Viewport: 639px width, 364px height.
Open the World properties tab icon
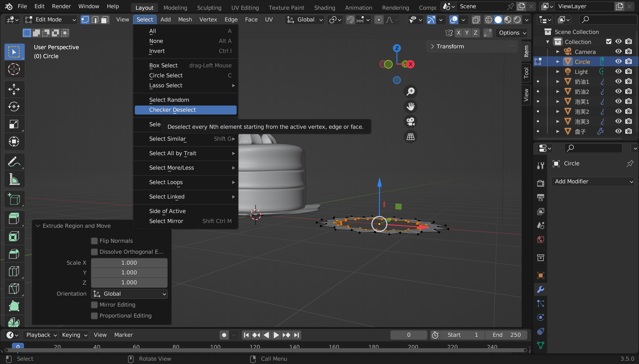click(540, 240)
